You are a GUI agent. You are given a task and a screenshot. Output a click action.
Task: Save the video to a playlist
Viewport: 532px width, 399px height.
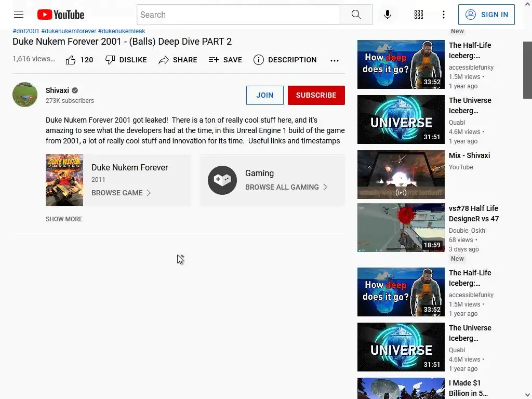click(x=225, y=60)
